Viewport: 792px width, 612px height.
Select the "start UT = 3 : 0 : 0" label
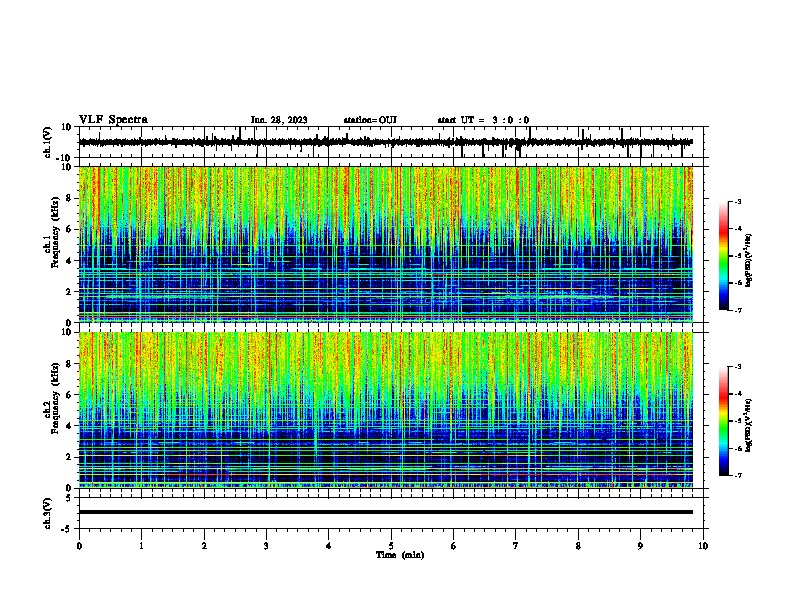tap(483, 120)
